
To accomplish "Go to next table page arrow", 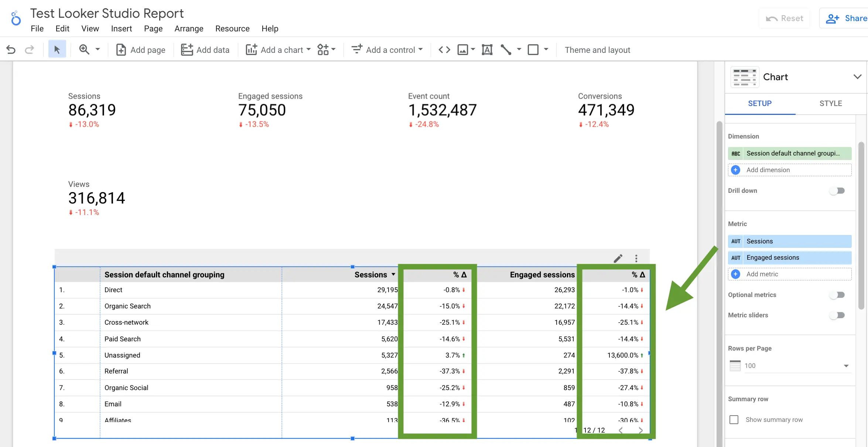I will (x=641, y=430).
